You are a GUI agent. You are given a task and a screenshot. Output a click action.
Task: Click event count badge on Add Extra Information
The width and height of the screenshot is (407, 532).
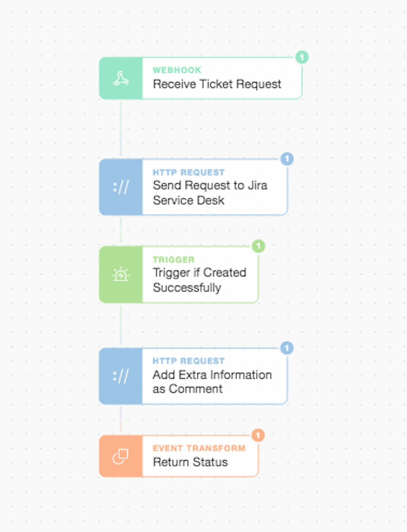pos(287,348)
